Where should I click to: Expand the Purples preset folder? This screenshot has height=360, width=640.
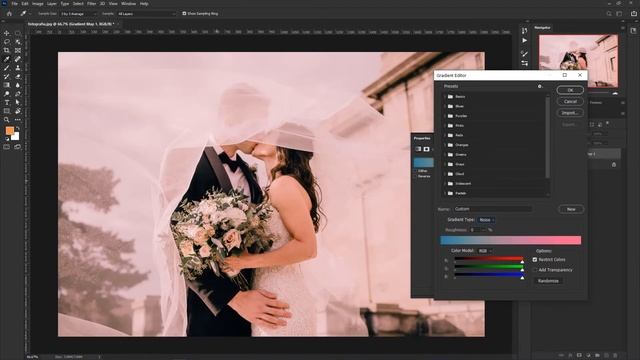pos(444,116)
